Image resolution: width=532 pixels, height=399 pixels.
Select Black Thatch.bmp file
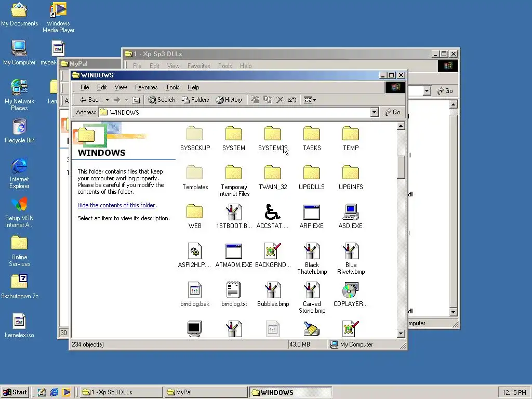point(312,259)
